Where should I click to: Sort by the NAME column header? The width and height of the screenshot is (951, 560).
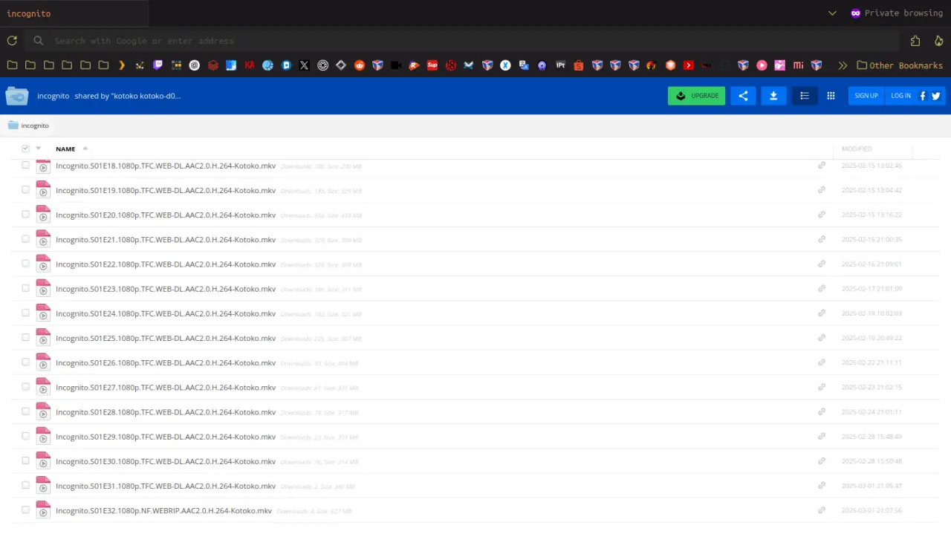[x=65, y=149]
